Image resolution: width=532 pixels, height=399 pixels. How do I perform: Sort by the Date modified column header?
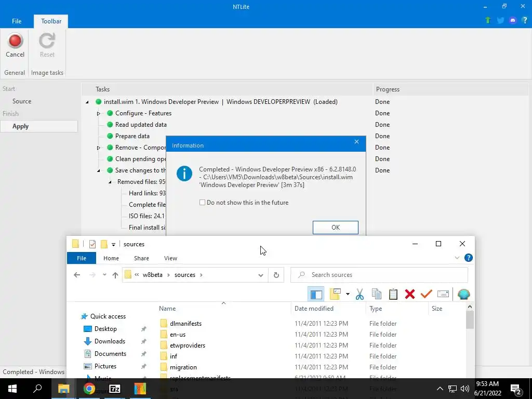(314, 309)
